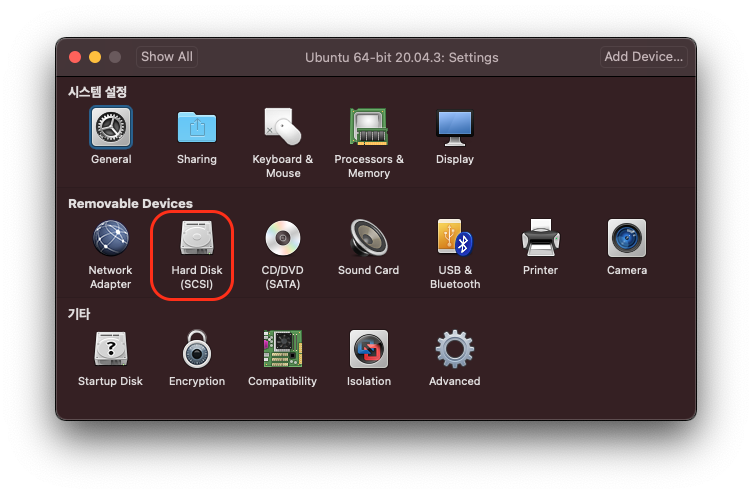Open the Isolation settings icon

[368, 349]
